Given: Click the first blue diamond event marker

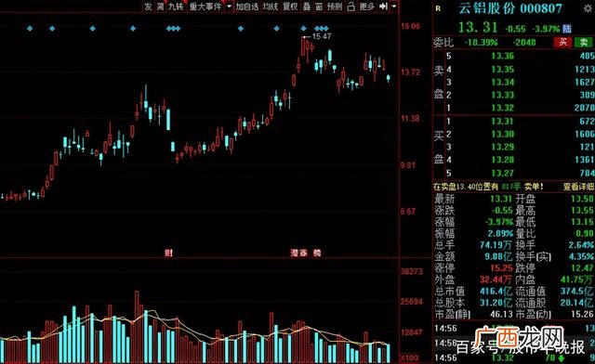Looking at the screenshot, I should click(x=30, y=28).
